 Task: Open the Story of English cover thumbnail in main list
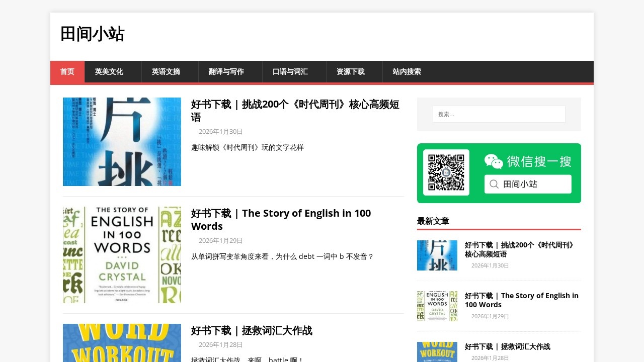pos(122,254)
